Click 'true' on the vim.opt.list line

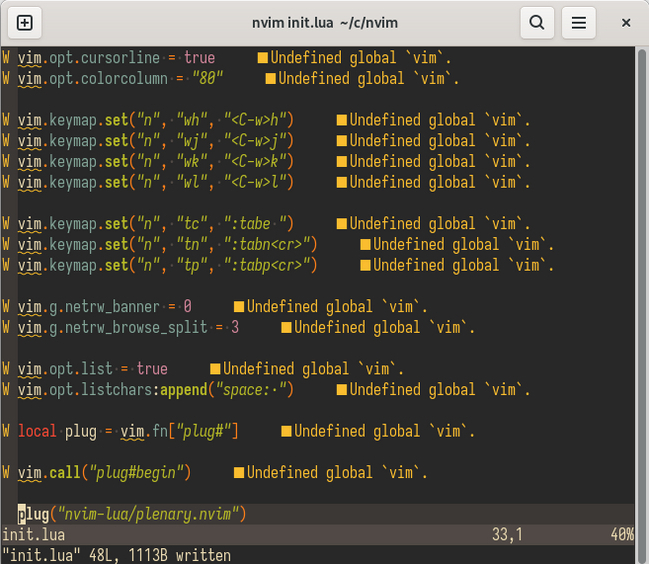(x=152, y=369)
